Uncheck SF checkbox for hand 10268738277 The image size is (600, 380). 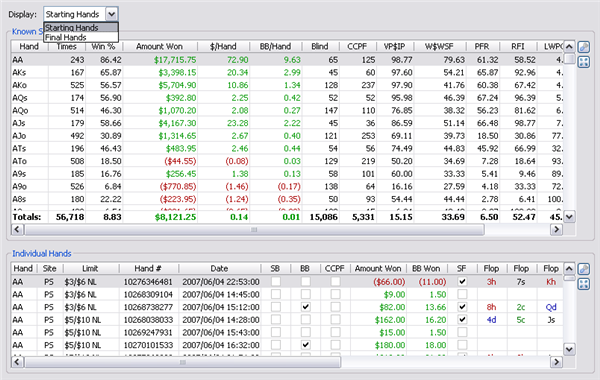click(x=462, y=307)
